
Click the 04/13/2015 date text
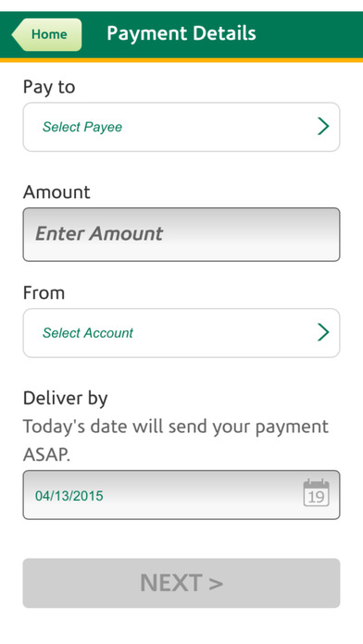(69, 496)
